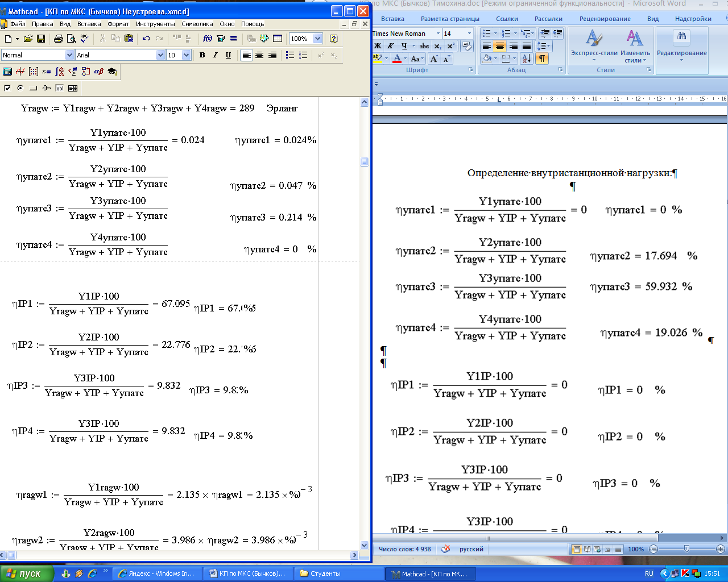This screenshot has width=728, height=582.
Task: Adjust Word zoom slider handle
Action: click(686, 549)
